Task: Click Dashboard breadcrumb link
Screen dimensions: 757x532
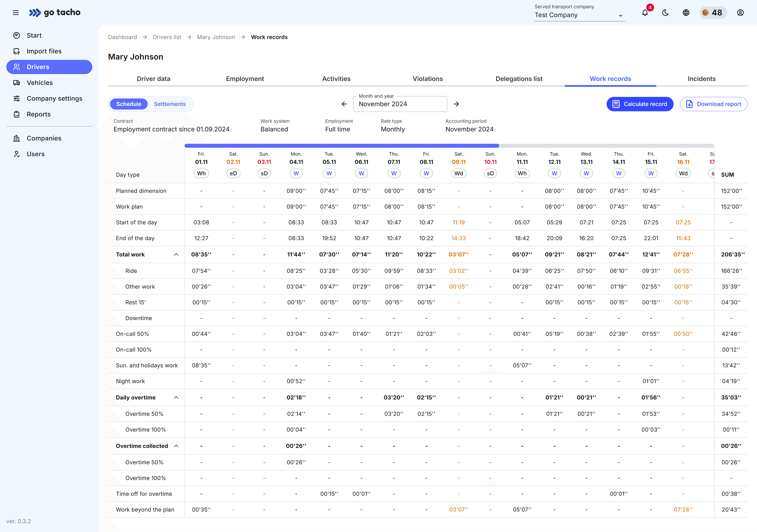Action: [x=122, y=37]
